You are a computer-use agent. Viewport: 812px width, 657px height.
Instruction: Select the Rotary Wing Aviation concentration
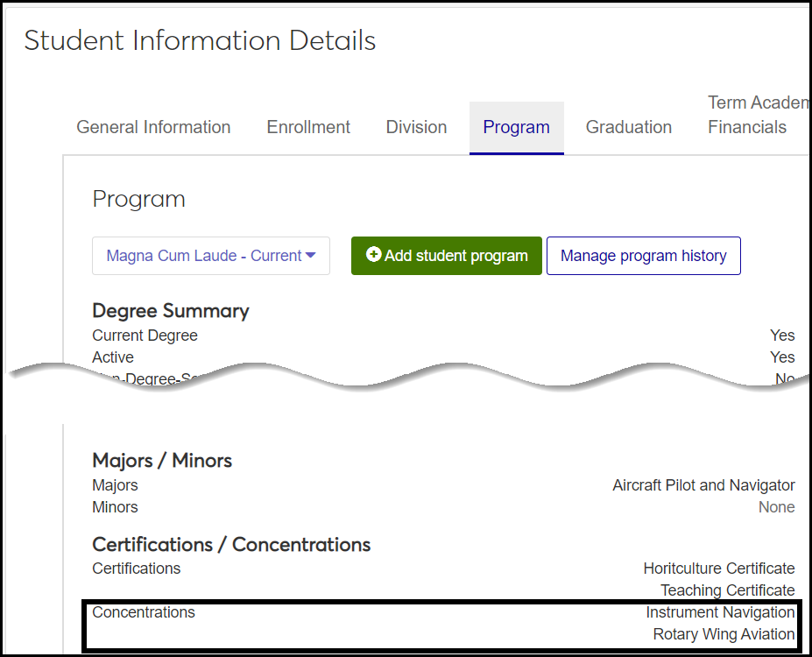[724, 634]
